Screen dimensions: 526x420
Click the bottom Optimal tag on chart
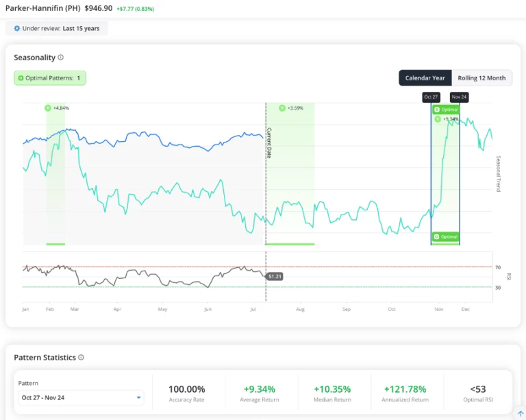[x=446, y=237]
